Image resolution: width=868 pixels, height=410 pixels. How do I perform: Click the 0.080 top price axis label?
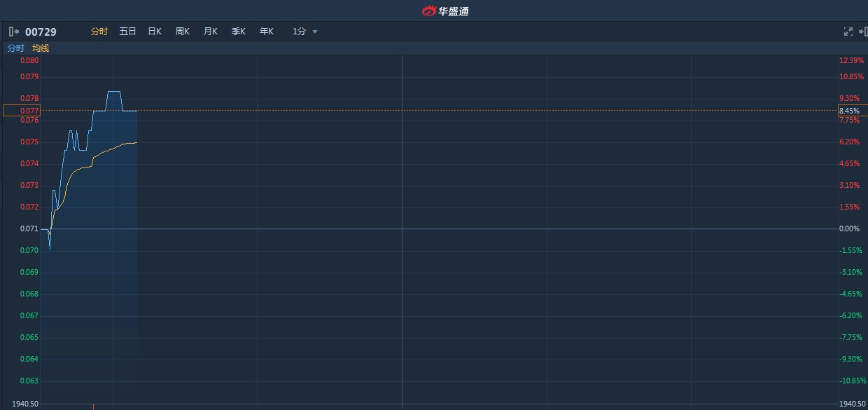29,60
